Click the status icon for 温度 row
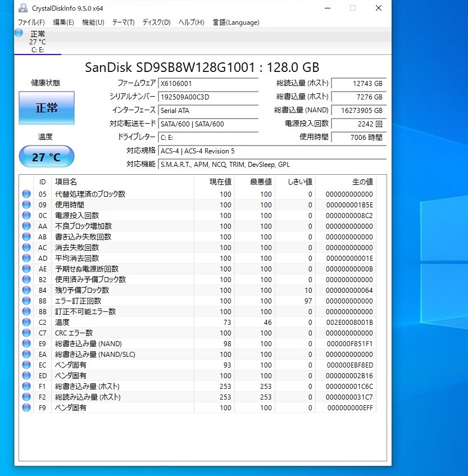The height and width of the screenshot is (476, 468). (x=26, y=323)
